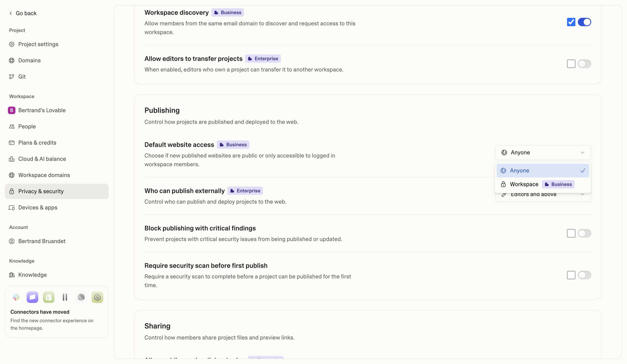This screenshot has height=364, width=627.
Task: Click the Bertrand's Lovable workspace avatar
Action: coord(11,110)
